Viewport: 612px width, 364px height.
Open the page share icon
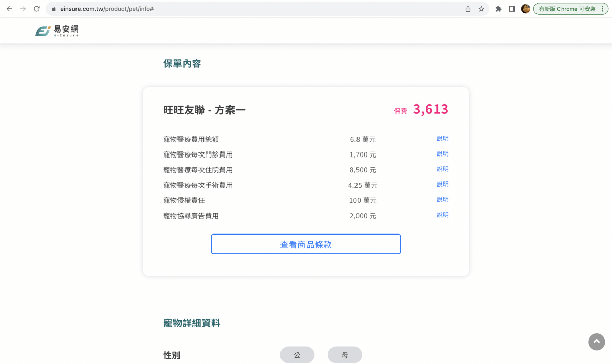(467, 9)
